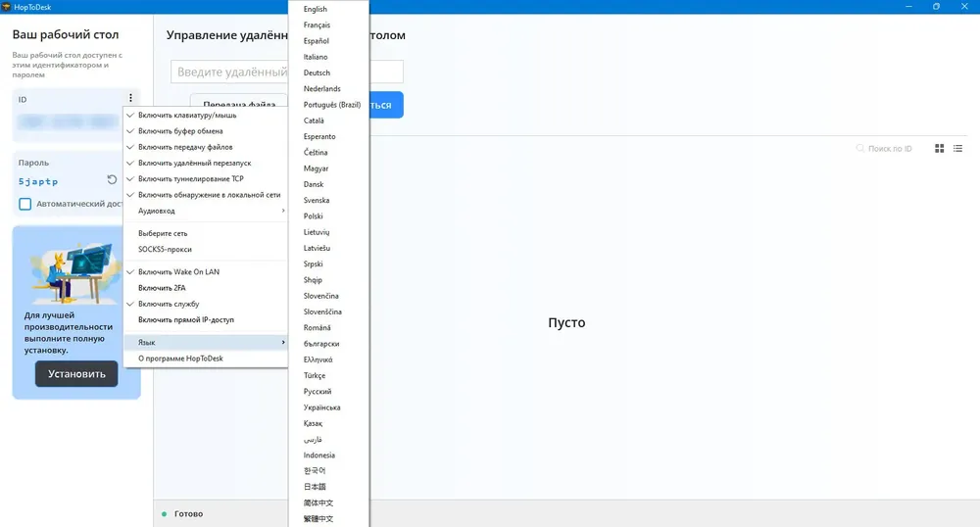Viewport: 980px width, 527px height.
Task: Select Srpski language
Action: (x=328, y=263)
